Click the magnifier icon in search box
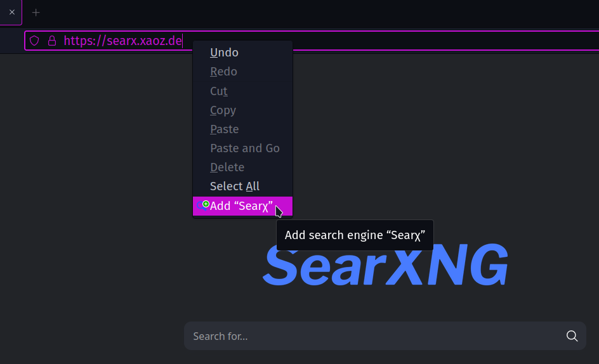Image resolution: width=599 pixels, height=364 pixels. coord(572,336)
